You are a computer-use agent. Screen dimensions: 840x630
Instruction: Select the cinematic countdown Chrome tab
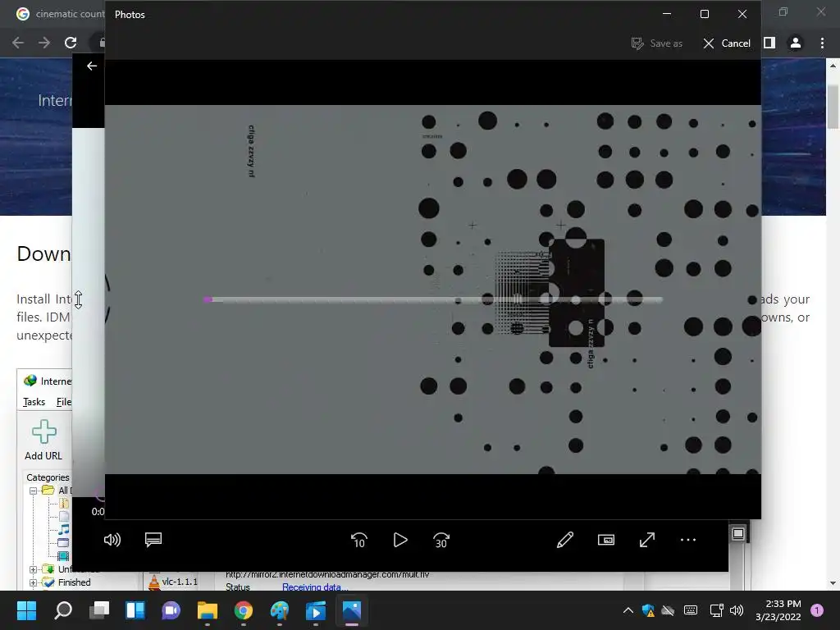pyautogui.click(x=59, y=14)
